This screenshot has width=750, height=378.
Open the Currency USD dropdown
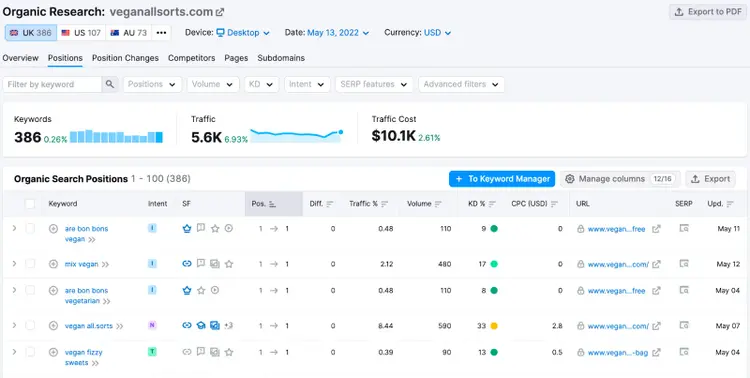tap(438, 33)
